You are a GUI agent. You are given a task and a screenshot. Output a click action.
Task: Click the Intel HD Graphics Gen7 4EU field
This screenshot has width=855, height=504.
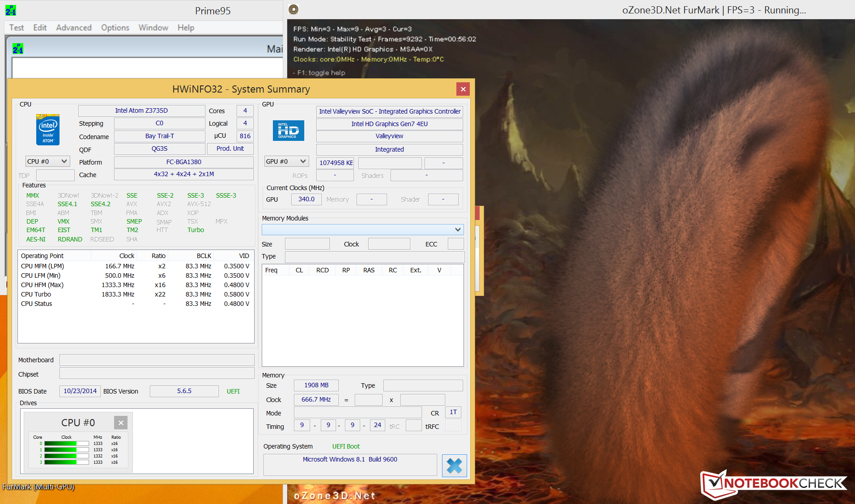point(389,124)
